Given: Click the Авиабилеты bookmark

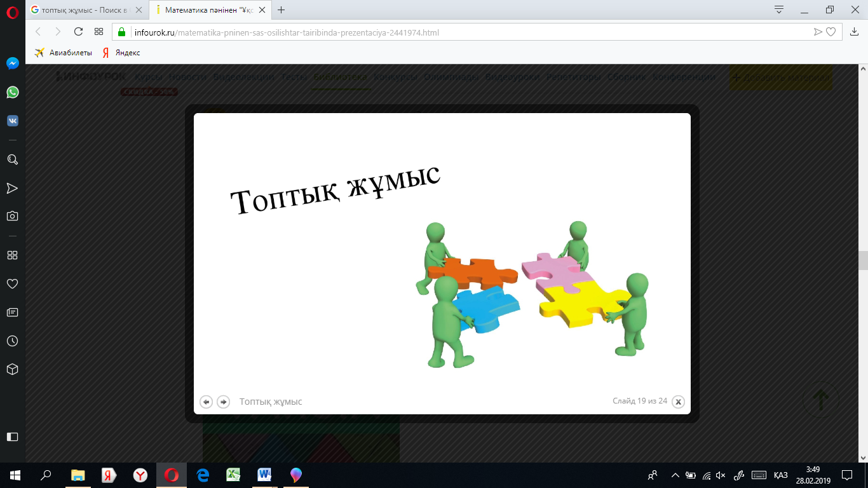Looking at the screenshot, I should pos(64,53).
